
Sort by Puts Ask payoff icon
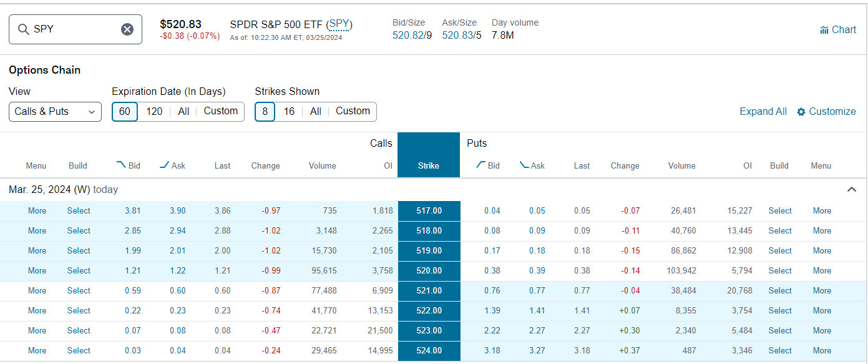(x=524, y=165)
